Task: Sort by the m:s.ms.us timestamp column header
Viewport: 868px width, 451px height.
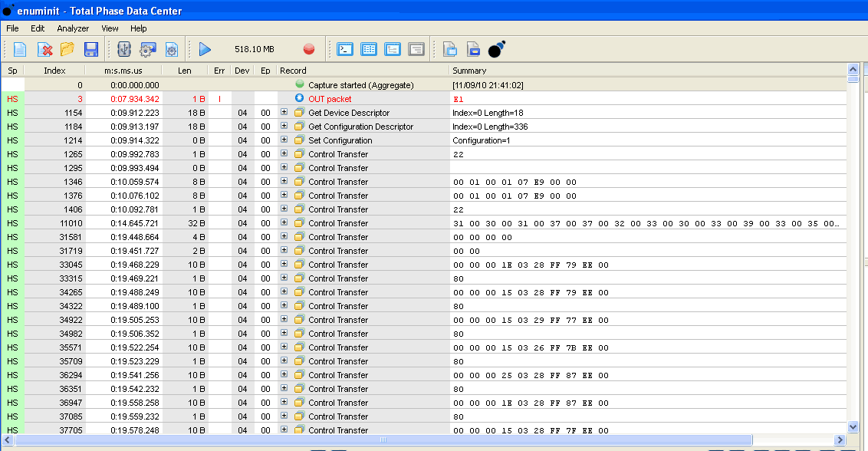Action: pyautogui.click(x=123, y=71)
